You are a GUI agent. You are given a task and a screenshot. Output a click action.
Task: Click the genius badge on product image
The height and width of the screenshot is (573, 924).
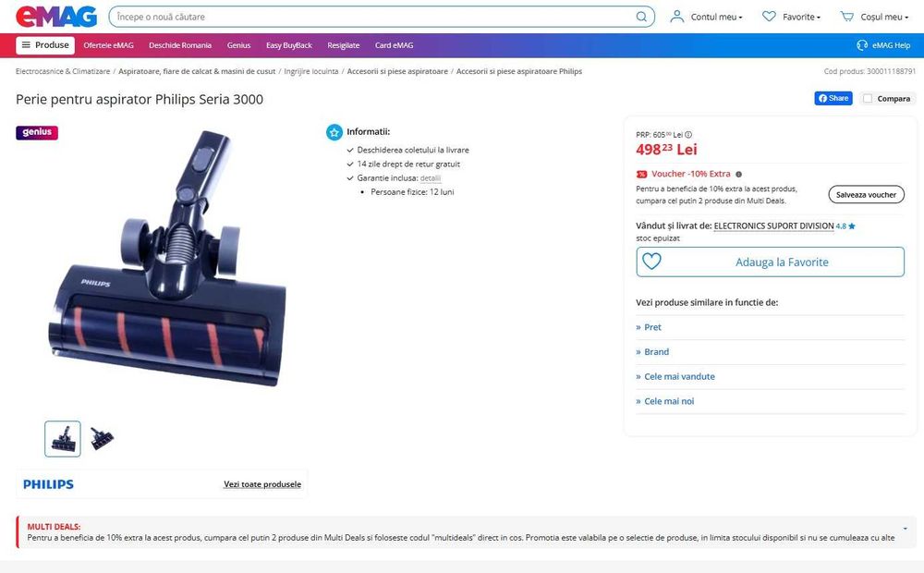coord(37,132)
